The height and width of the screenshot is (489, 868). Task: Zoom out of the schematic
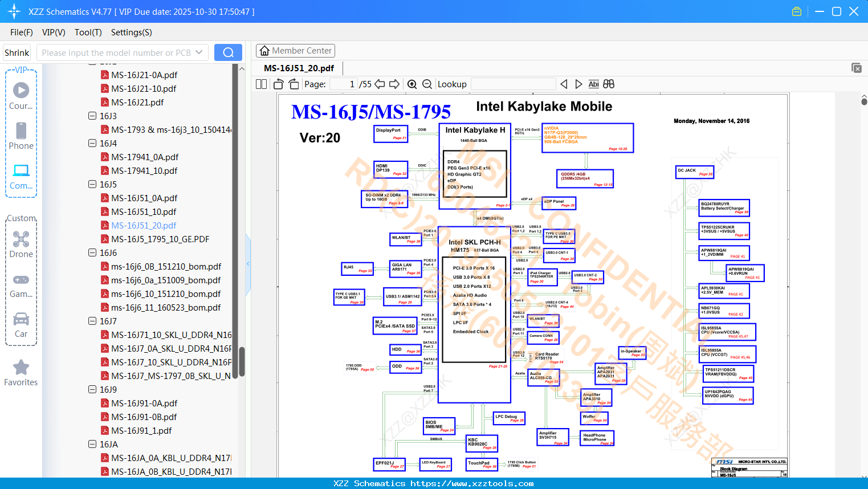click(427, 84)
